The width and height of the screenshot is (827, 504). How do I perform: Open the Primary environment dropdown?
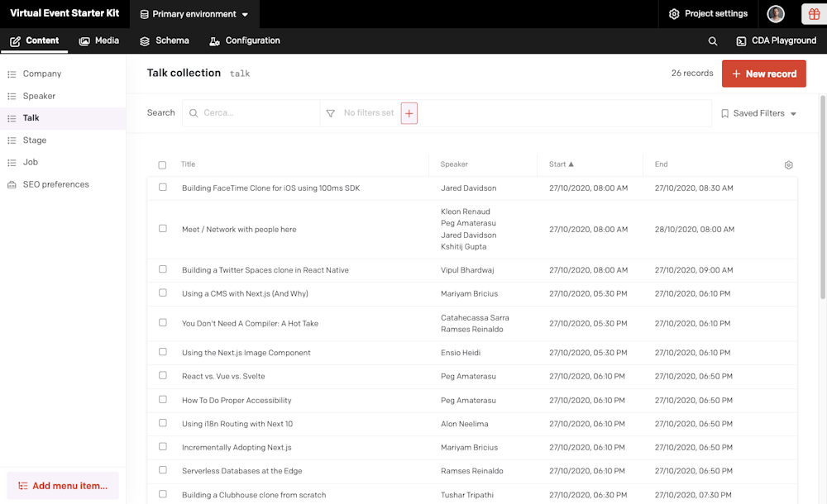pyautogui.click(x=194, y=14)
